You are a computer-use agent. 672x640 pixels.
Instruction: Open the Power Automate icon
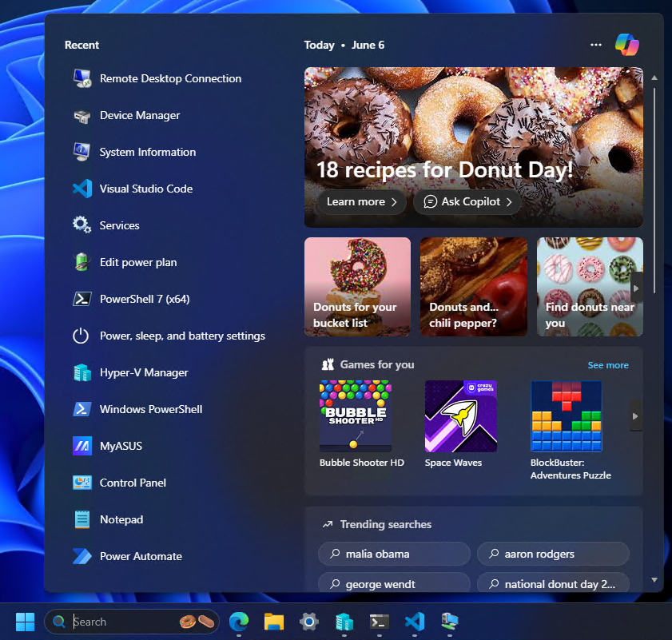coord(82,556)
